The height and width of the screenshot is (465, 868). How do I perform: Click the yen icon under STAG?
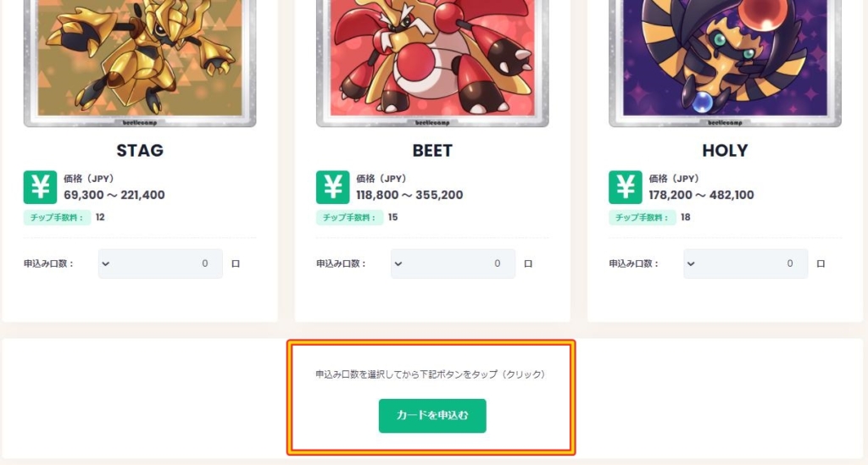coord(40,187)
